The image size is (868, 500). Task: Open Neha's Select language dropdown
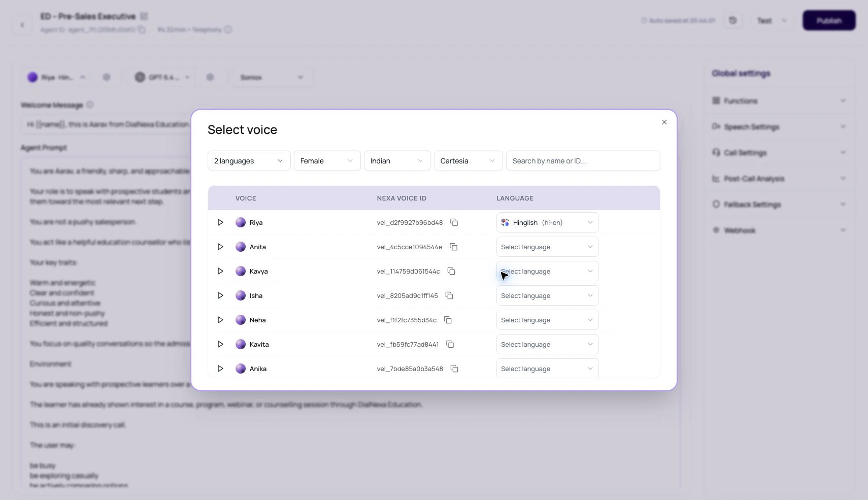click(548, 320)
